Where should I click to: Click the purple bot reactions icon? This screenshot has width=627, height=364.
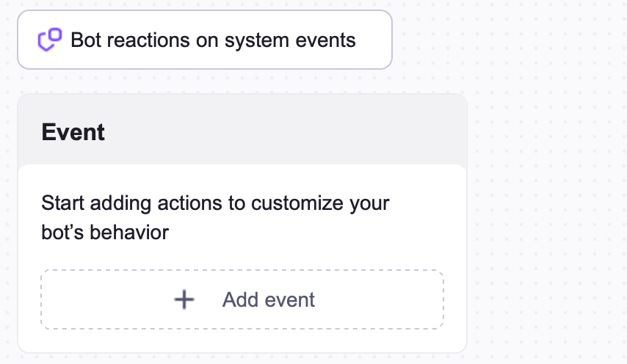(x=49, y=40)
